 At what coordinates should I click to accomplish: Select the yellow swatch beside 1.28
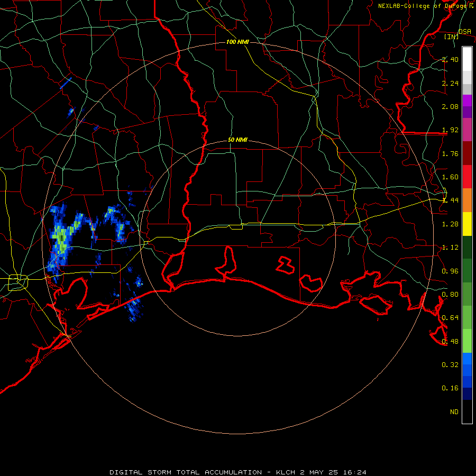[467, 224]
